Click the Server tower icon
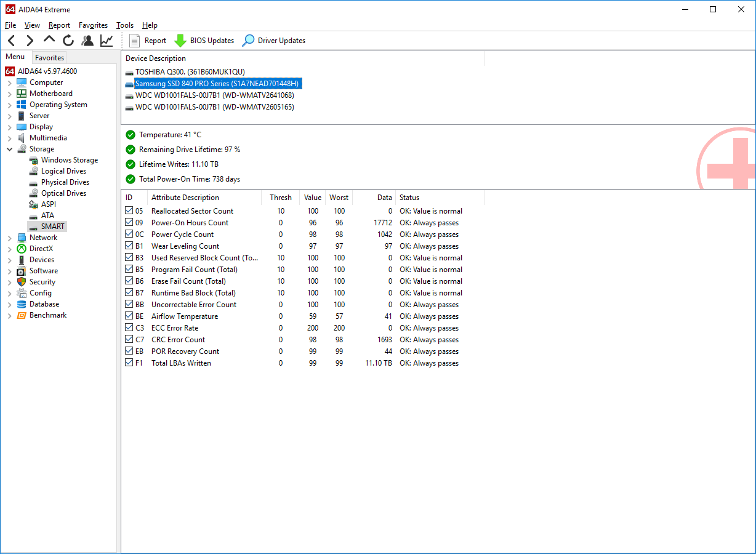The height and width of the screenshot is (554, 756). [x=22, y=116]
